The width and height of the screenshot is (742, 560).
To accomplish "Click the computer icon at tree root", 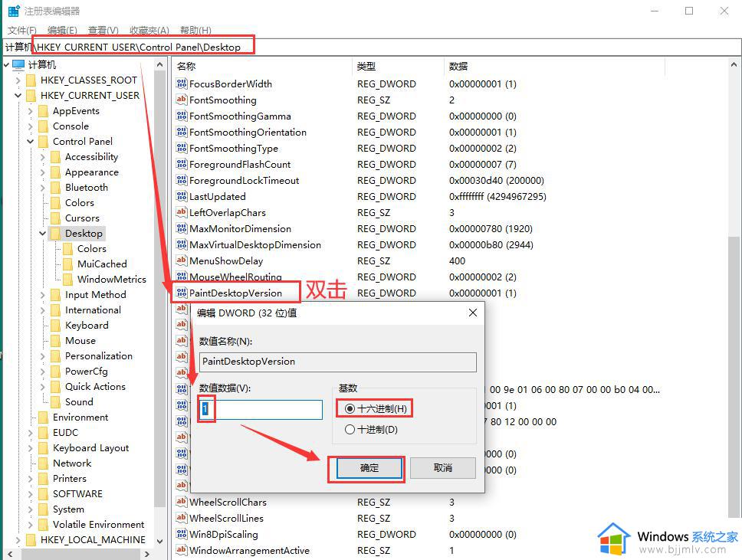I will click(x=18, y=64).
